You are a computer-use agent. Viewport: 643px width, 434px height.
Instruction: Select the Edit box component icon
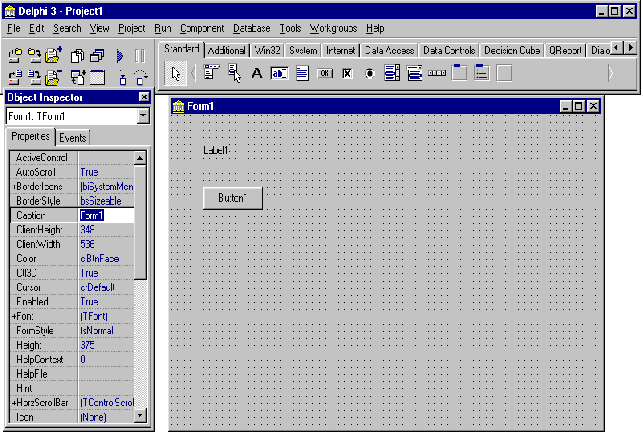(x=279, y=73)
